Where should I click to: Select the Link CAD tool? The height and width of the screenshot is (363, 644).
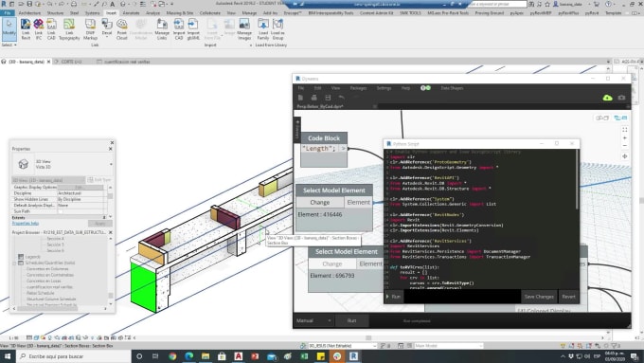[51, 29]
